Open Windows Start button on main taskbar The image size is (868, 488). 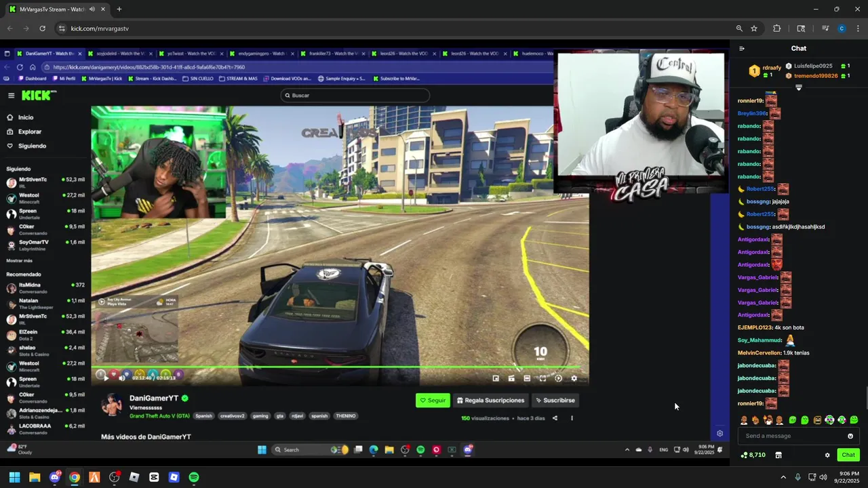point(14,477)
